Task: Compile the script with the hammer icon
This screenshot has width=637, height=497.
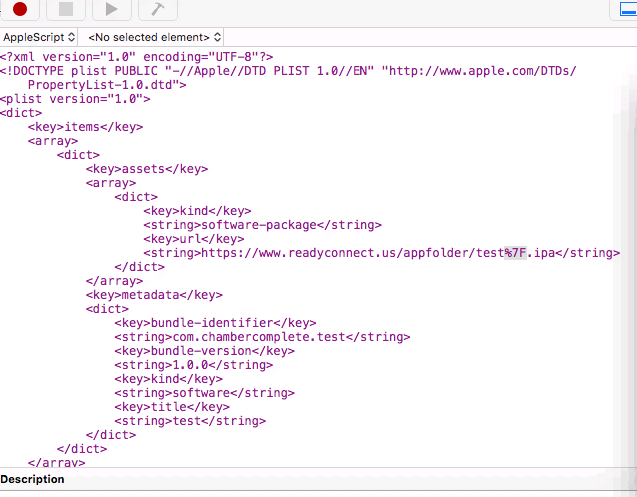Action: pos(157,9)
